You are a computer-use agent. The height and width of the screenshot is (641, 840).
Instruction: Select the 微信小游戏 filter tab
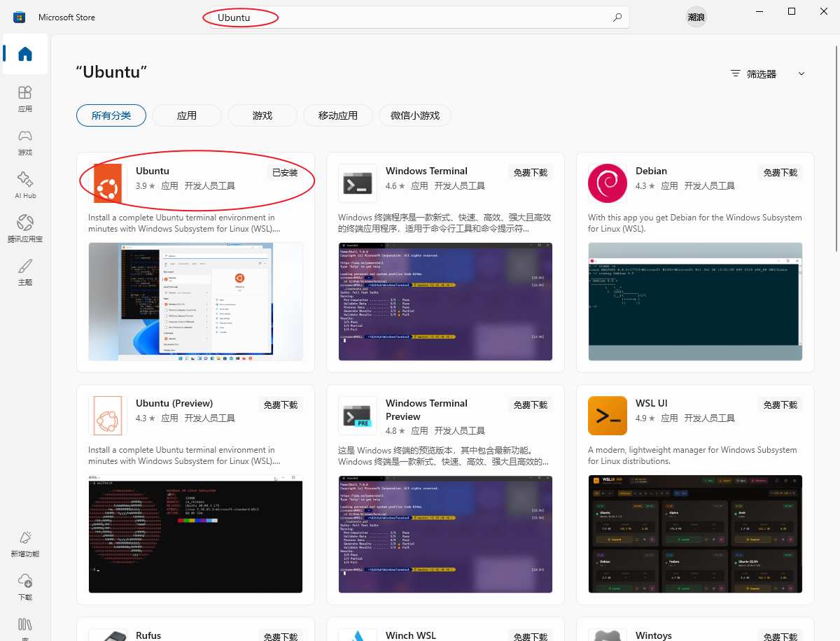click(x=415, y=115)
